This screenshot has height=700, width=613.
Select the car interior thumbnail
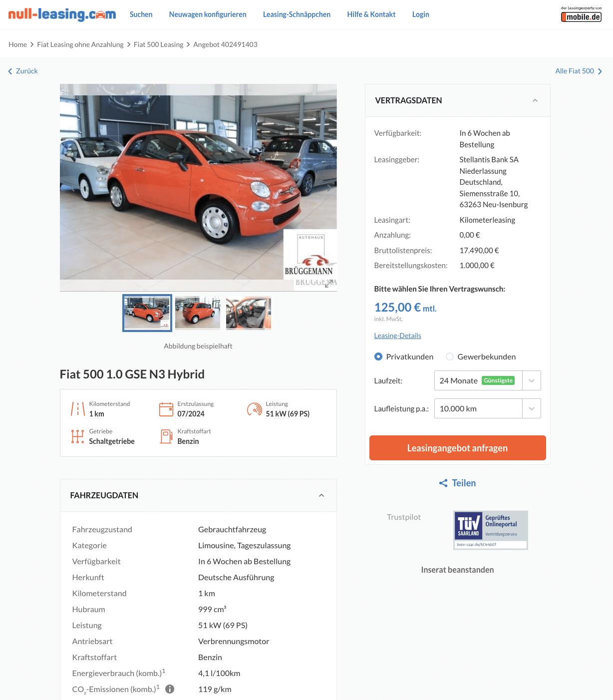coord(249,313)
